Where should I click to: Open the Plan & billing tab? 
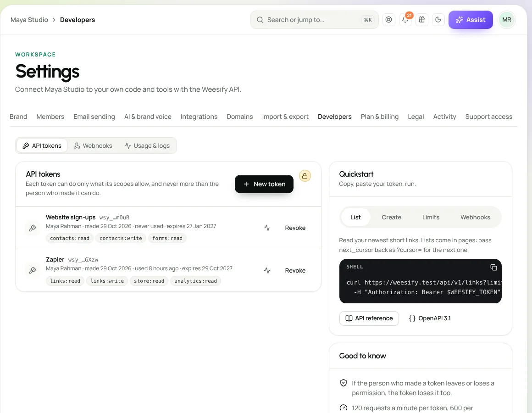tap(380, 117)
